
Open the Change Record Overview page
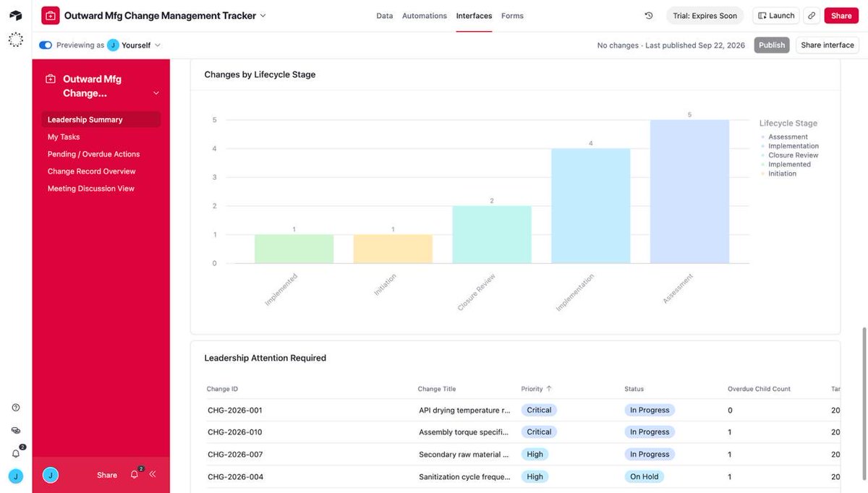(101, 171)
